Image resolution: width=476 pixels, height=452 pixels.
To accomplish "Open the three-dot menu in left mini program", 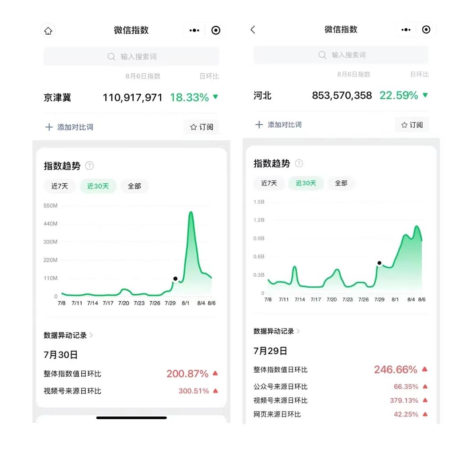I will coord(194,30).
